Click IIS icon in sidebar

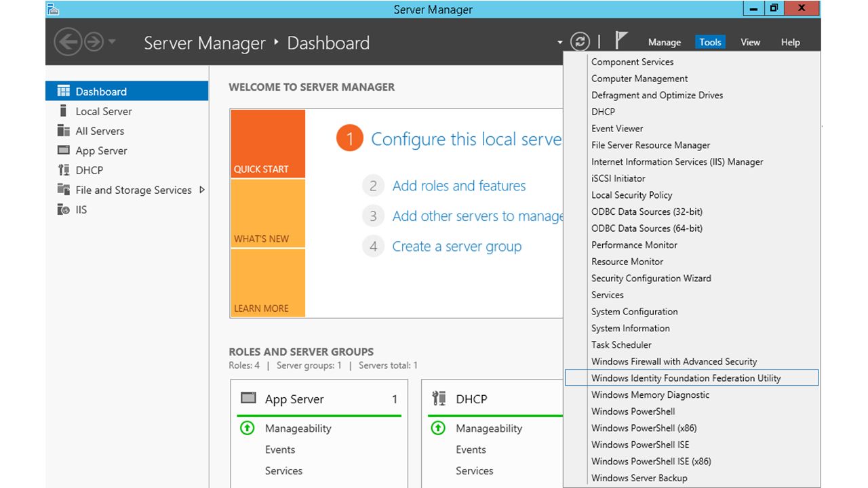64,209
